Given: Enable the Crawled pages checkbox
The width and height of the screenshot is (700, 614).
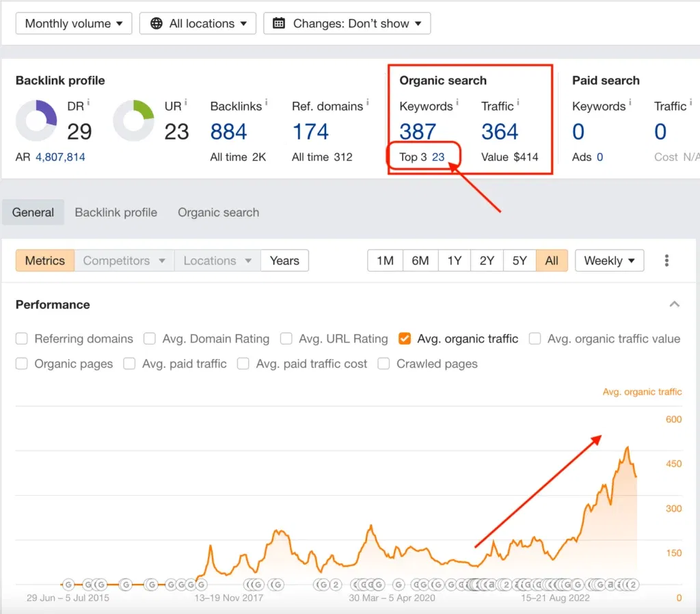Looking at the screenshot, I should 383,364.
